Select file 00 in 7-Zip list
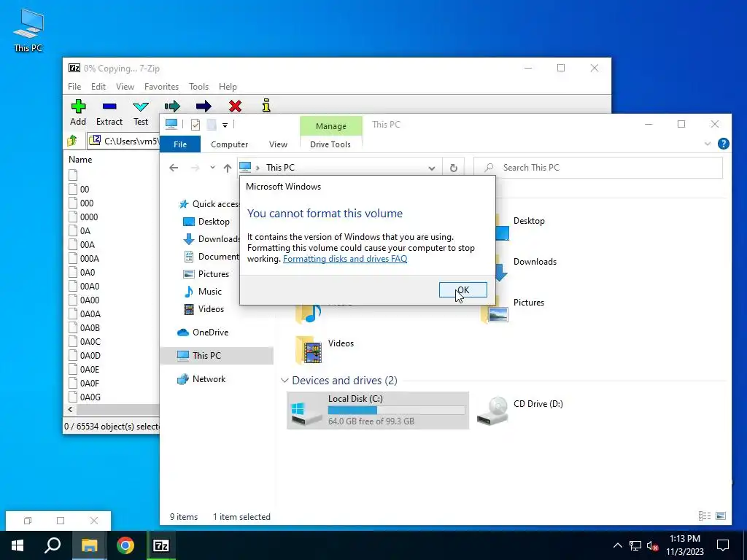The height and width of the screenshot is (560, 747). pyautogui.click(x=85, y=189)
